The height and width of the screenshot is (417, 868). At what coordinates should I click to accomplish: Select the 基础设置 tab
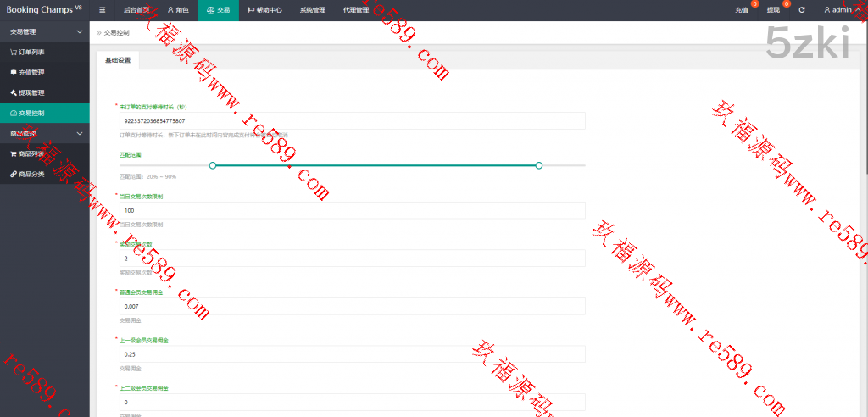tap(118, 60)
